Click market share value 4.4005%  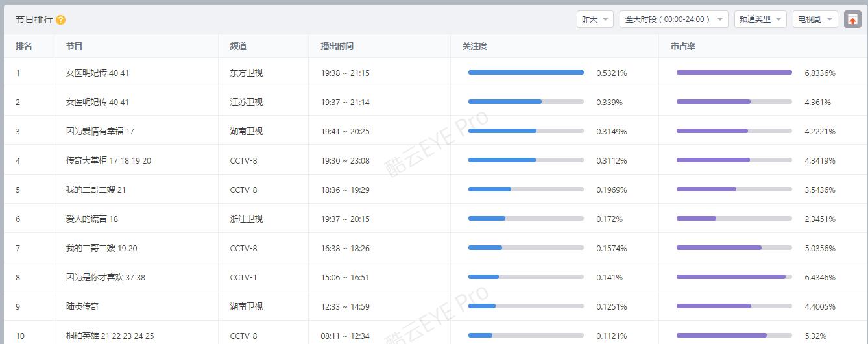[820, 306]
